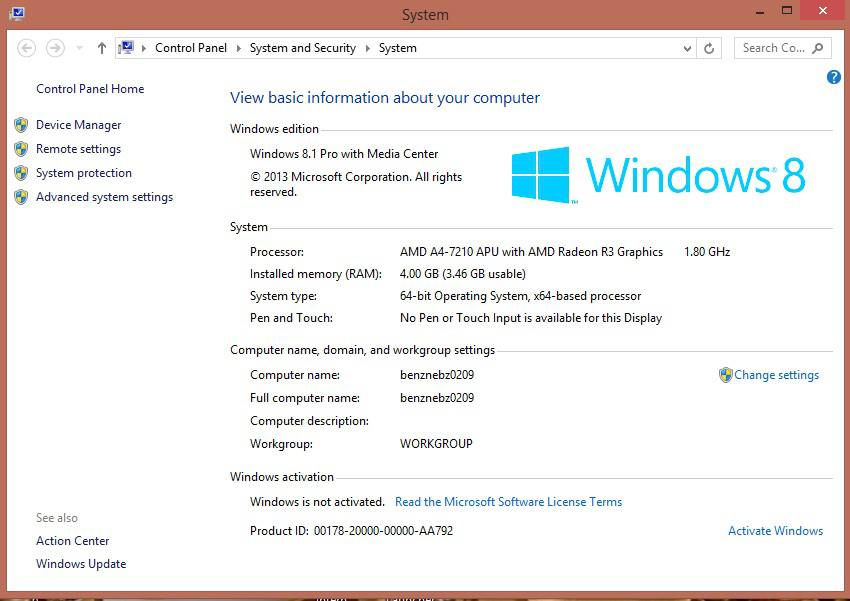This screenshot has width=850, height=601.
Task: Minimize the System window
Action: coord(760,11)
